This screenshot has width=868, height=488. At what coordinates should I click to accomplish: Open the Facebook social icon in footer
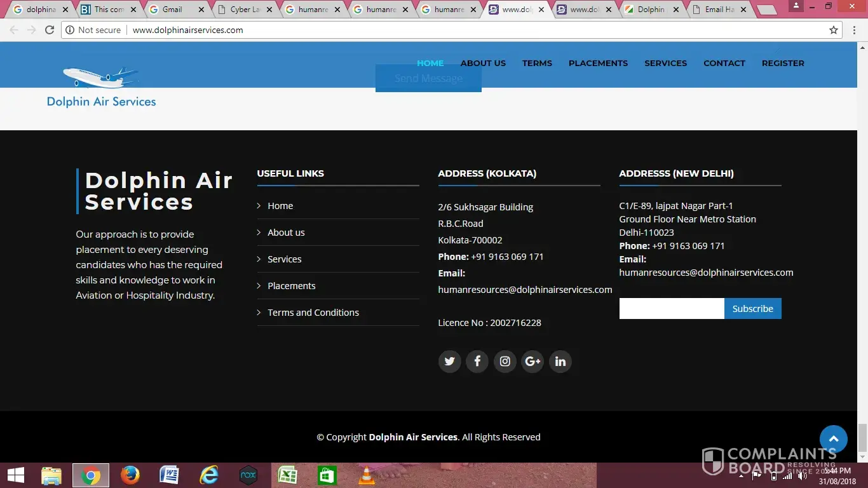[477, 362]
